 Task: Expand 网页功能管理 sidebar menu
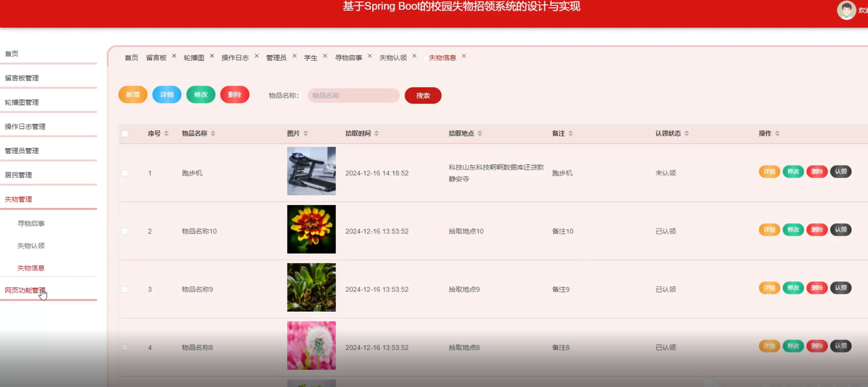pos(25,290)
